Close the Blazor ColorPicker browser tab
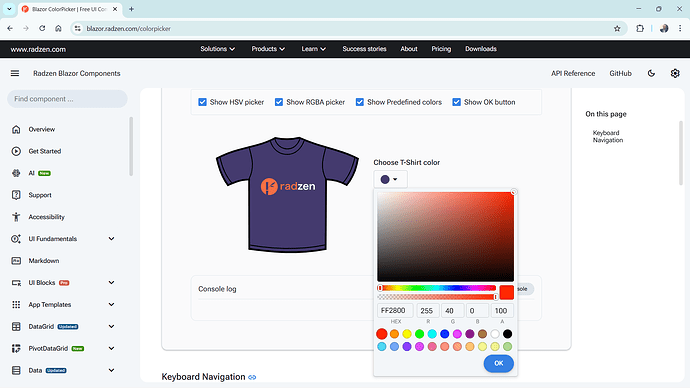The width and height of the screenshot is (690, 388). click(x=115, y=9)
